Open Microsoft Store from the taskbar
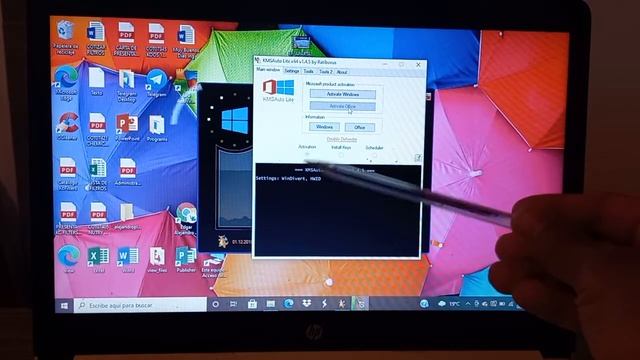 (x=252, y=304)
